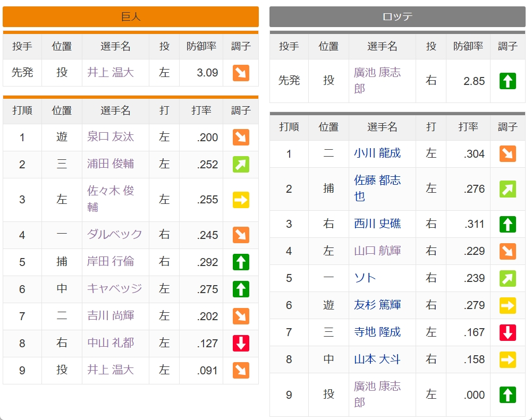Click the 調子 header in ロッテ pitcher table
This screenshot has height=420, width=532.
tap(508, 46)
